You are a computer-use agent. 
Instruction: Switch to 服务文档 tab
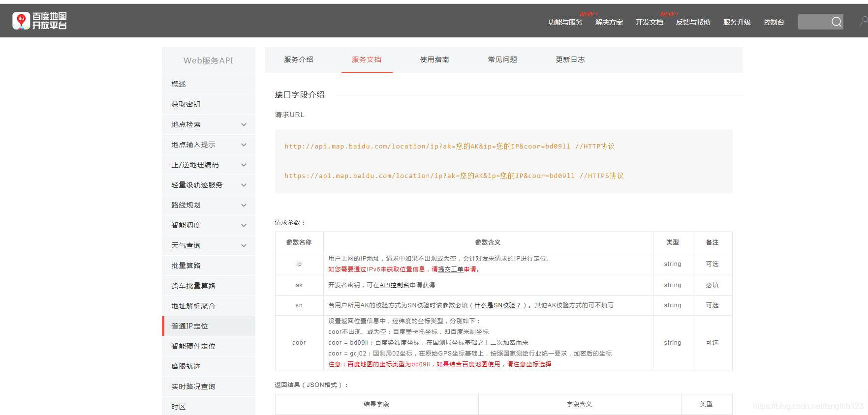[367, 59]
